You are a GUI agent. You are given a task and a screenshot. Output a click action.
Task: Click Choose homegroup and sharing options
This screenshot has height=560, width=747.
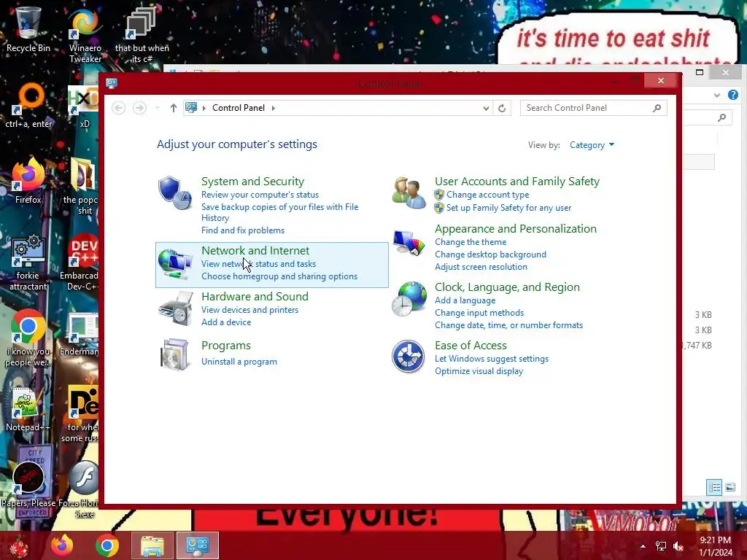pos(279,276)
